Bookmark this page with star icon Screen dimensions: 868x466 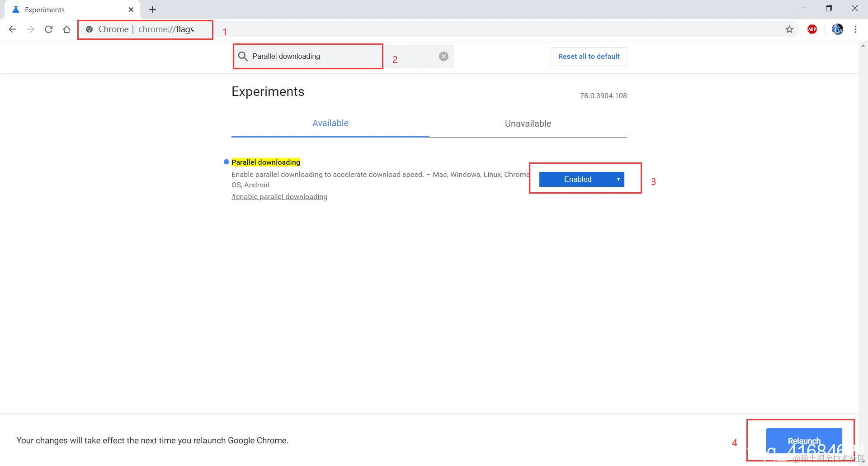click(789, 29)
